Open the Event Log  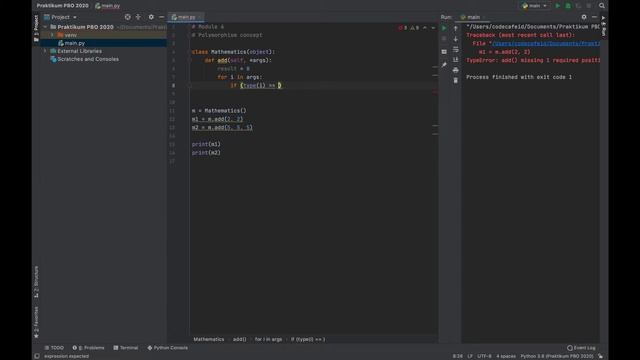point(581,348)
